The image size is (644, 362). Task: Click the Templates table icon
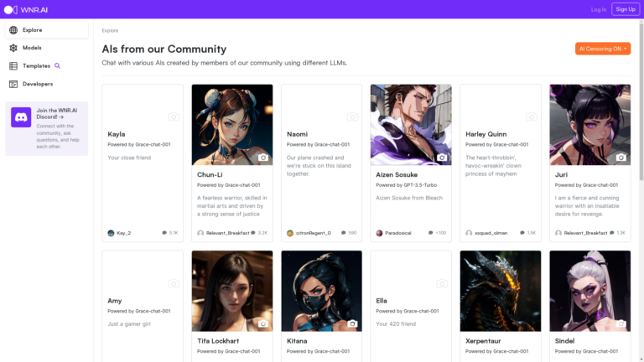pos(13,66)
